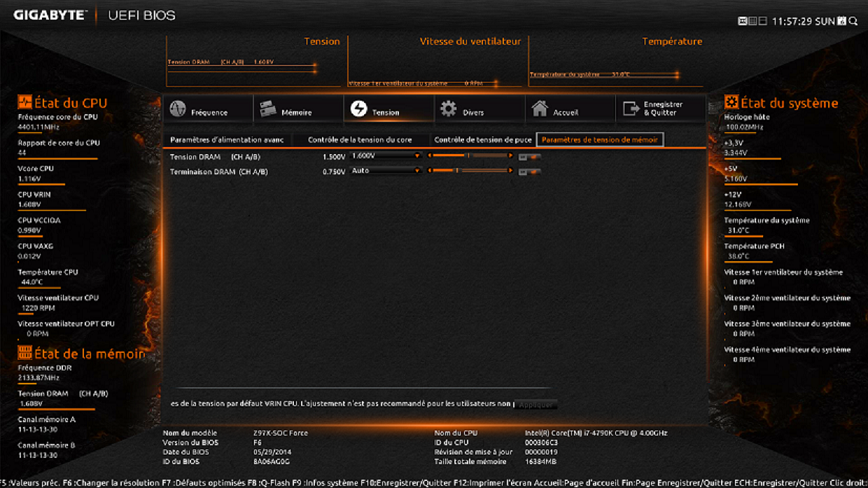Click Température PCH 38.0°C reading
868x488 pixels.
coord(754,251)
